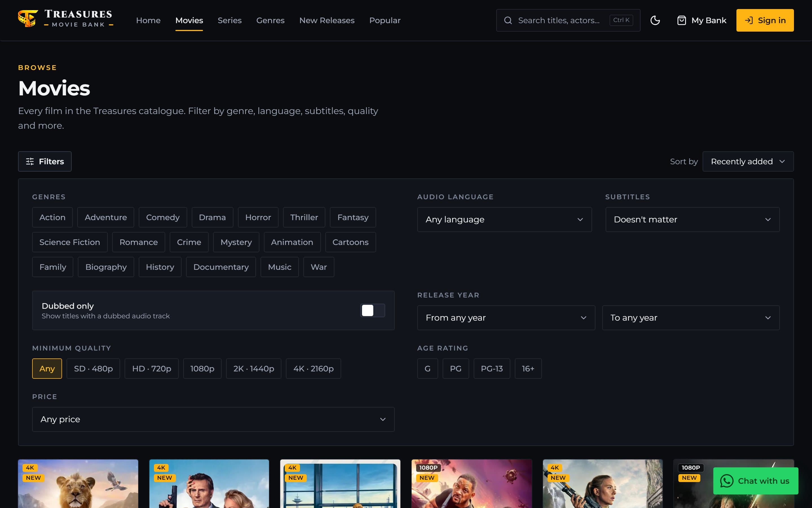
Task: Toggle the Dubbed only switch
Action: point(372,310)
